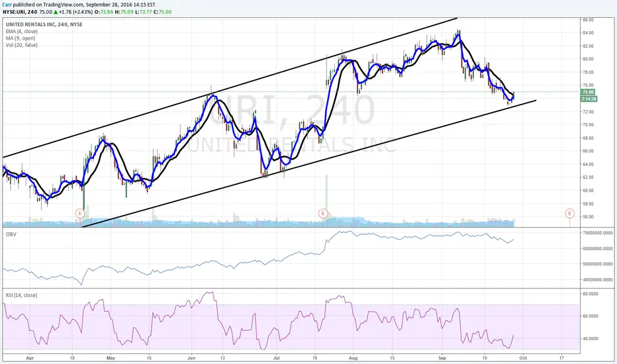
Task: Select the 'EMA (4, close)' indicator label
Action: pyautogui.click(x=22, y=32)
